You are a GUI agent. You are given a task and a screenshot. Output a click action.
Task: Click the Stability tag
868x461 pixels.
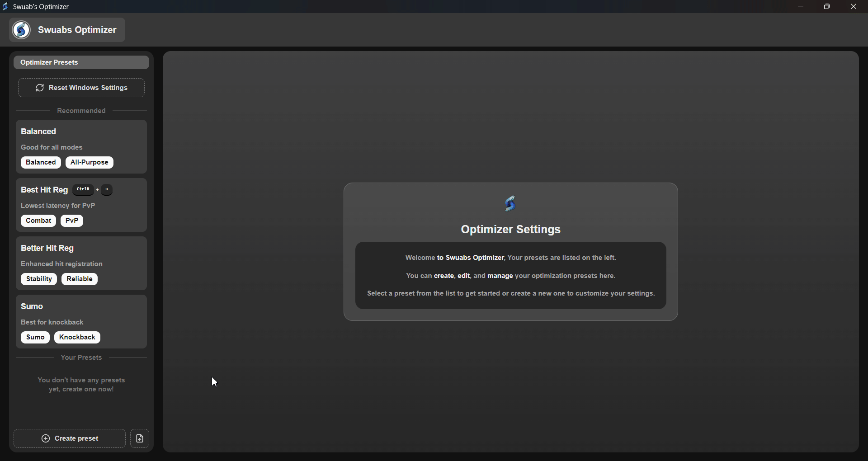pos(39,279)
